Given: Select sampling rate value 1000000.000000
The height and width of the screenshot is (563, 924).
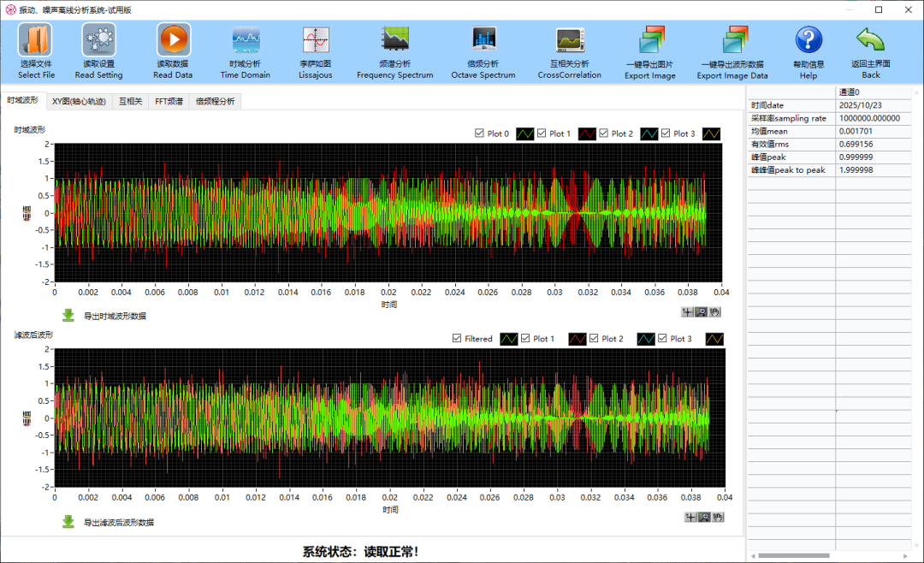Looking at the screenshot, I should click(x=874, y=118).
